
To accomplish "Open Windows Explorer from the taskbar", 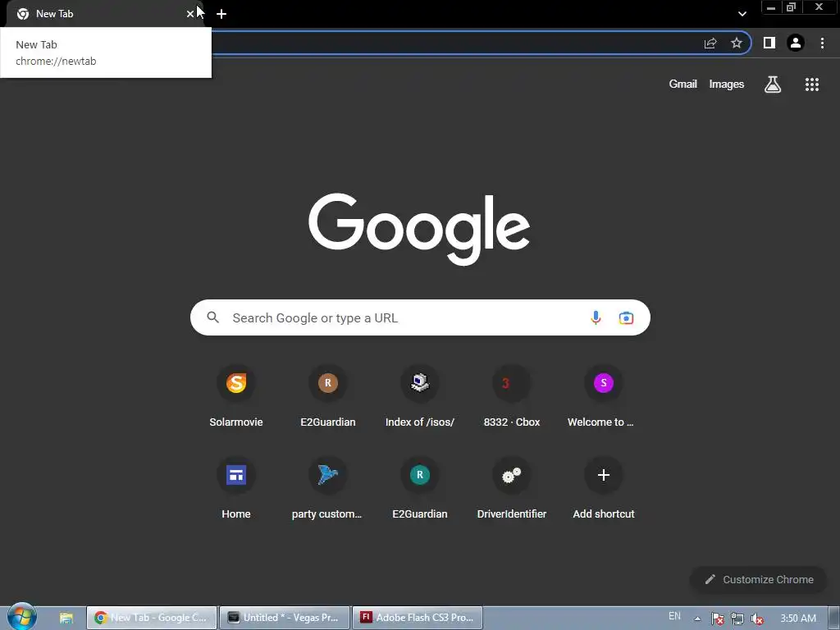I will [x=66, y=618].
